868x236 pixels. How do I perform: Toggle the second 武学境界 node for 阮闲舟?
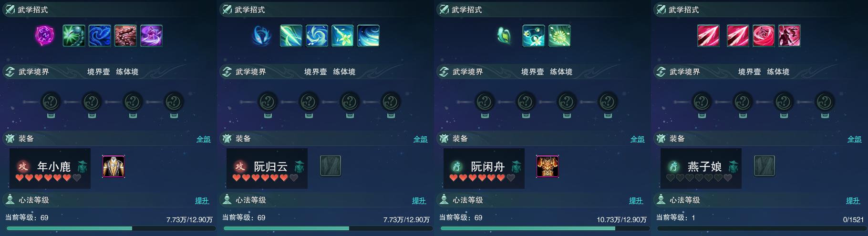526,102
